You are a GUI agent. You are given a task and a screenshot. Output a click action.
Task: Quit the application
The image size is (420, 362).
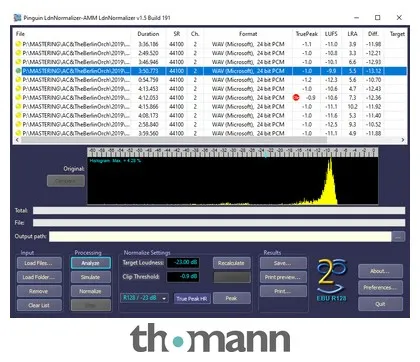(380, 304)
